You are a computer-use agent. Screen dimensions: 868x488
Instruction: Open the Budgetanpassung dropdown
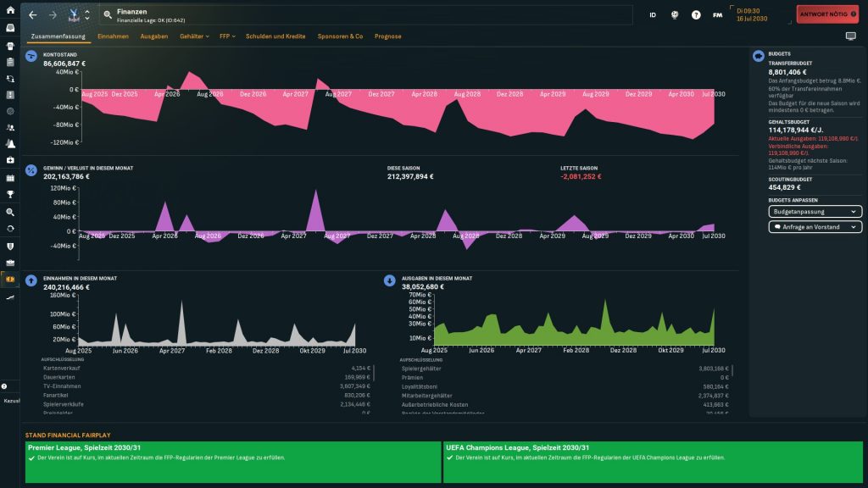pos(815,212)
